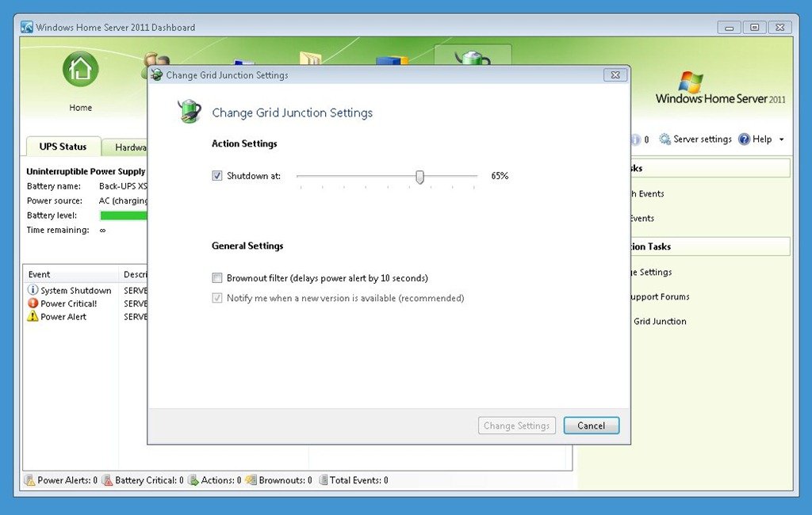
Task: Expand the Help dropdown arrow
Action: coord(781,139)
